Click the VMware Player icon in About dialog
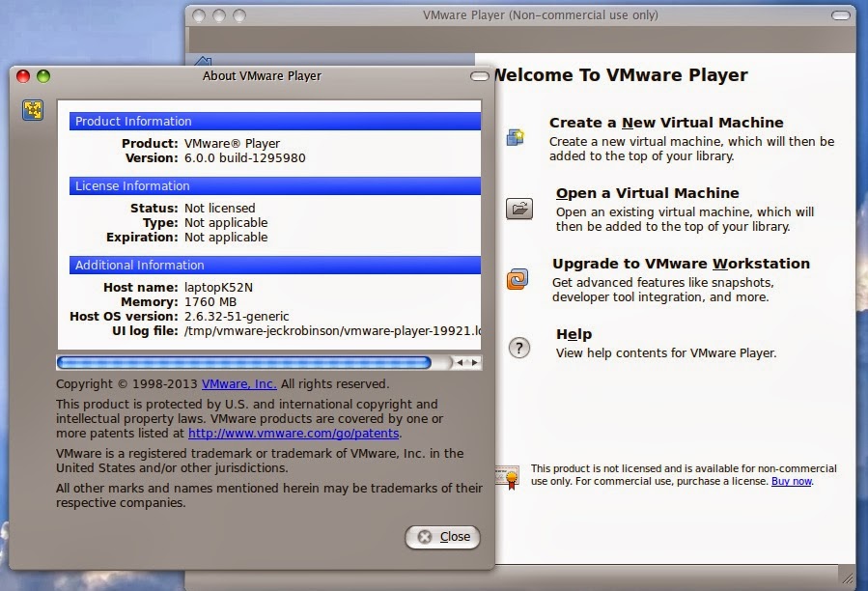The image size is (868, 591). [x=33, y=110]
